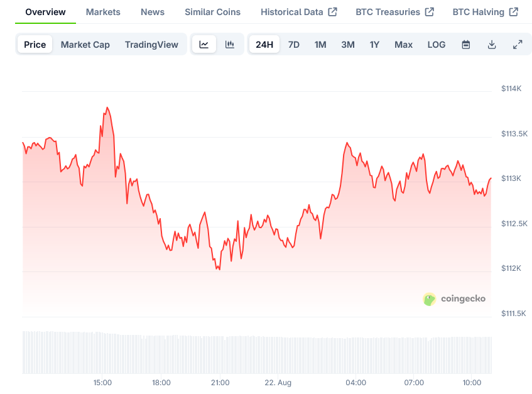Switch to line chart view icon
Screen dimensions: 532x394
tap(204, 44)
